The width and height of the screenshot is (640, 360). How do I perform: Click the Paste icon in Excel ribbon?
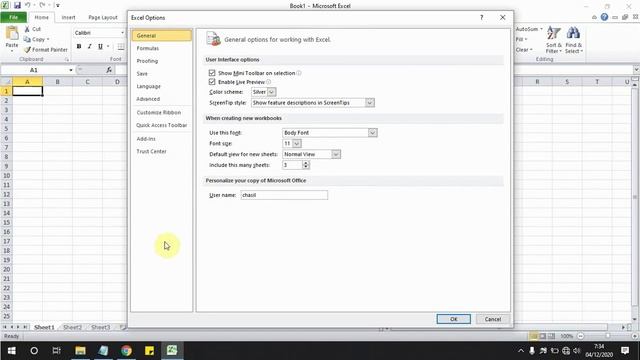point(12,33)
